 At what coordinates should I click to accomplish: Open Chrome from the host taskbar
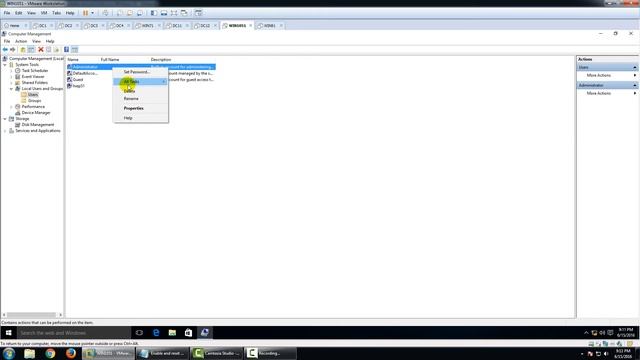pyautogui.click(x=50, y=353)
